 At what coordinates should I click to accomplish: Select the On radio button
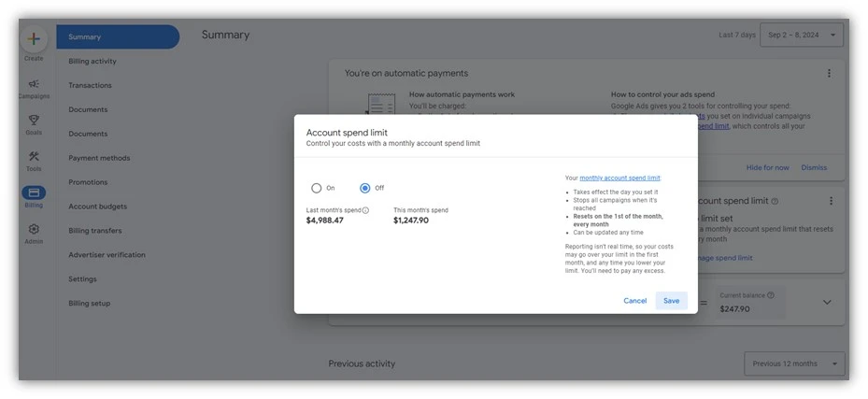click(317, 188)
